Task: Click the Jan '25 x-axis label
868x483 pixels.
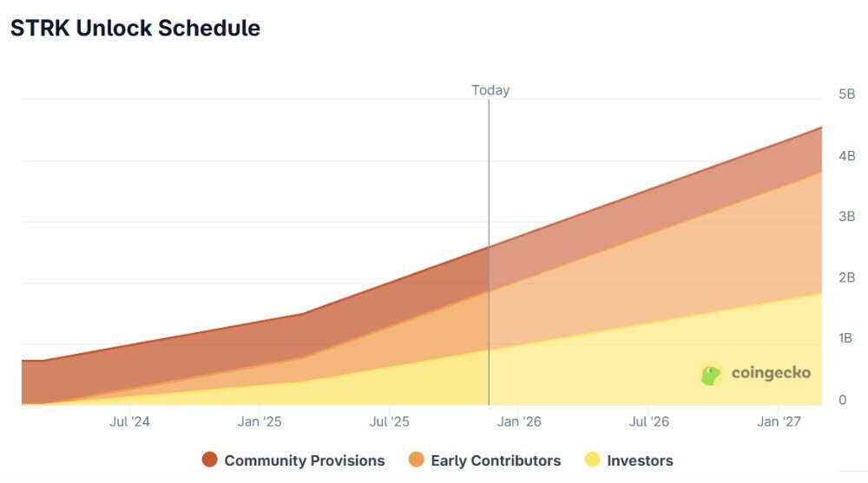Action: pos(260,422)
